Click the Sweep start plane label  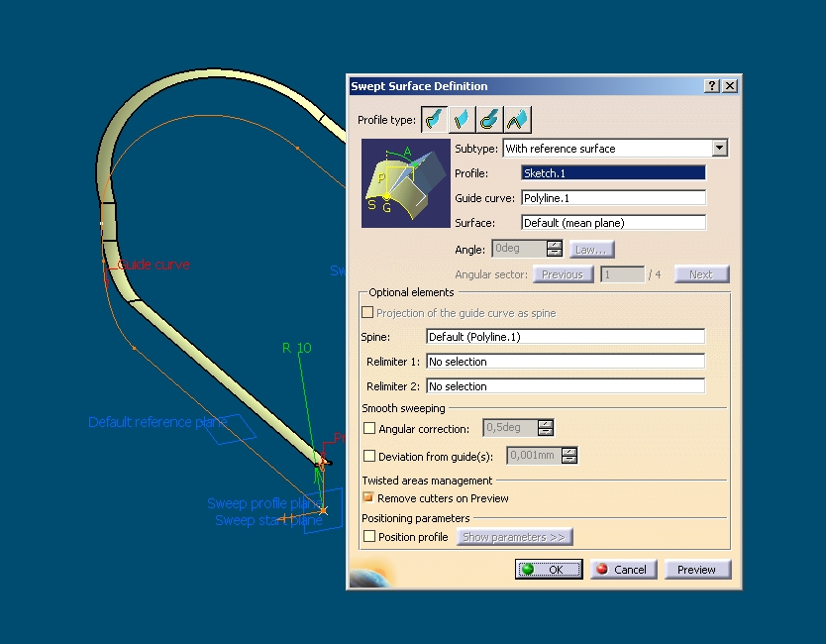(x=268, y=520)
